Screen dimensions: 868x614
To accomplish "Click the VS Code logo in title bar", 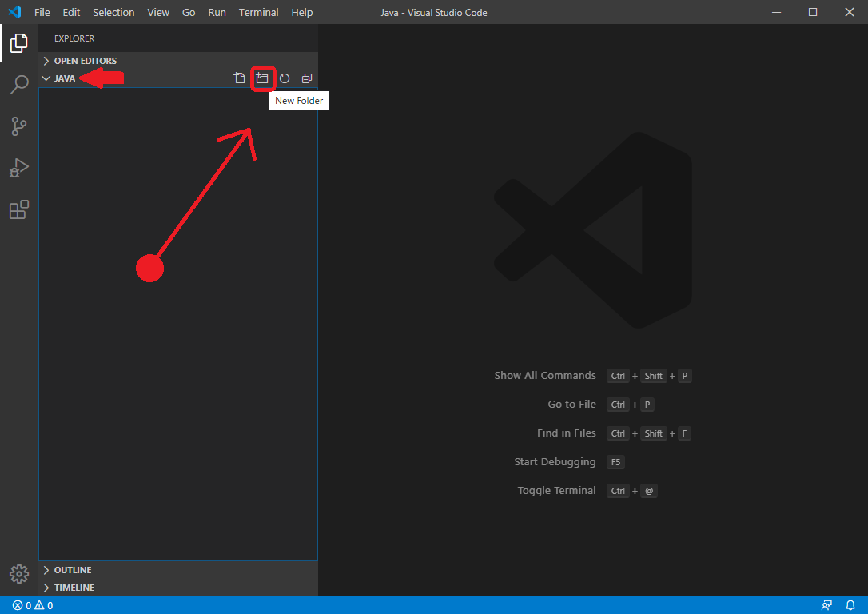I will (x=14, y=12).
